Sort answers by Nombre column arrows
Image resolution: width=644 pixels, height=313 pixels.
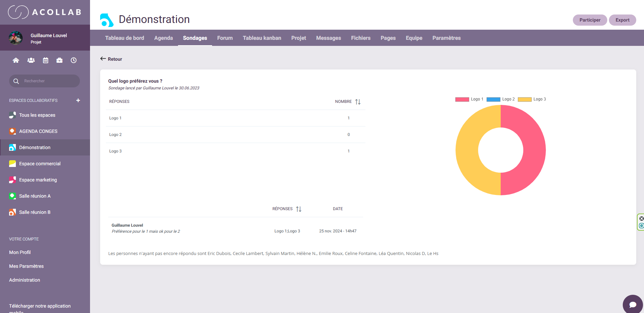click(358, 102)
